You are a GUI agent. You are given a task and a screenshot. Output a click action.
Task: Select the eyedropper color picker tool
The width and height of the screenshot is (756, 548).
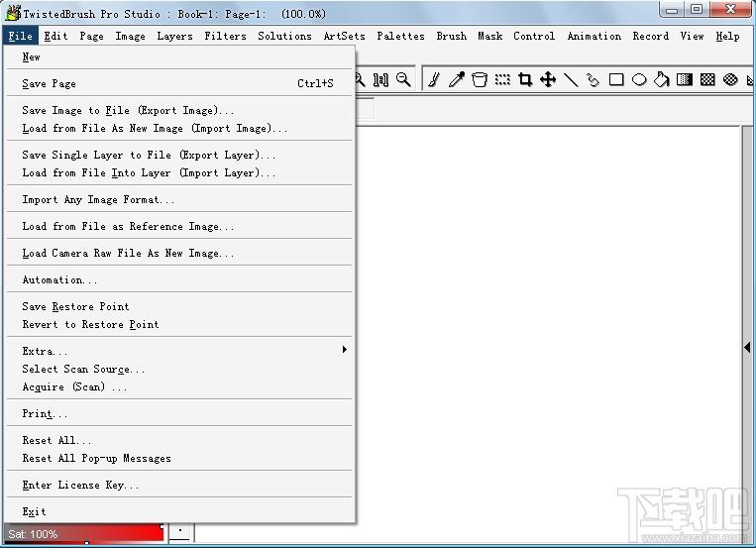[x=457, y=79]
